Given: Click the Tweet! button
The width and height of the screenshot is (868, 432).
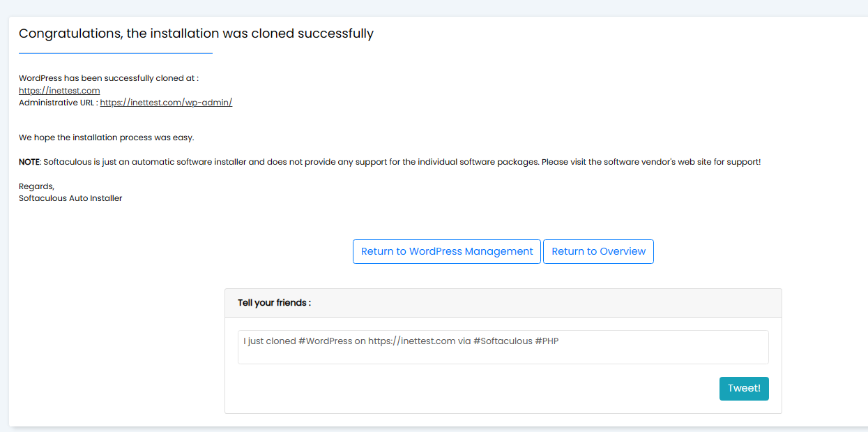Looking at the screenshot, I should (x=744, y=389).
